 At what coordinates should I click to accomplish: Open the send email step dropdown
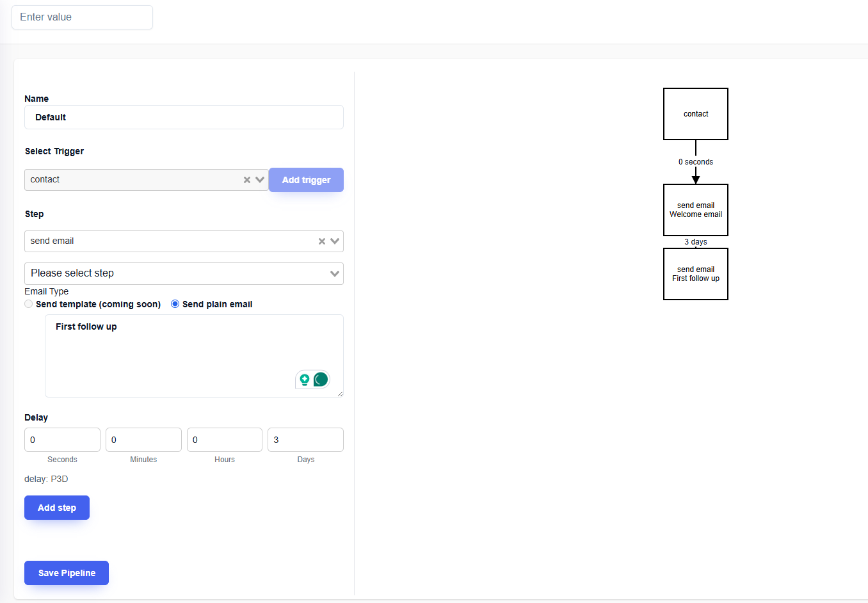tap(335, 241)
